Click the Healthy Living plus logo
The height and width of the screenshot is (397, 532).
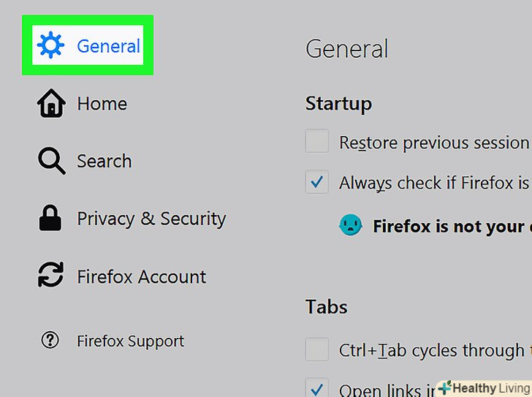(445, 388)
